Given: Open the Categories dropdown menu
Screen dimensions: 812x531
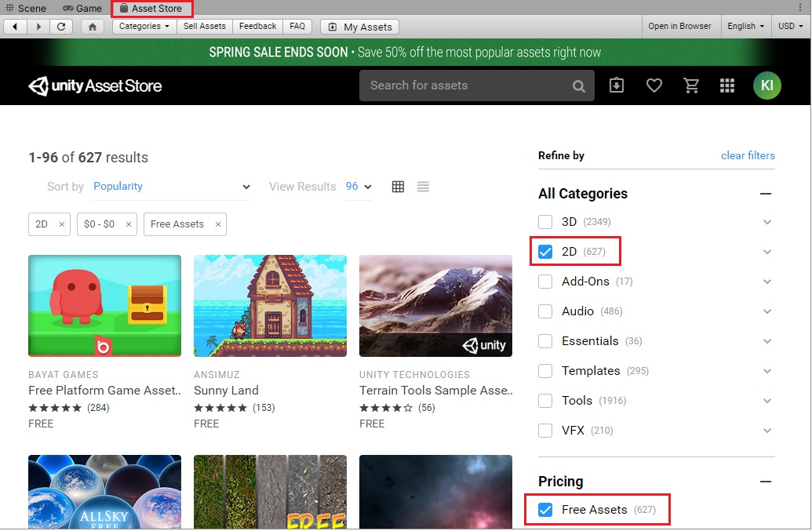Looking at the screenshot, I should click(144, 27).
